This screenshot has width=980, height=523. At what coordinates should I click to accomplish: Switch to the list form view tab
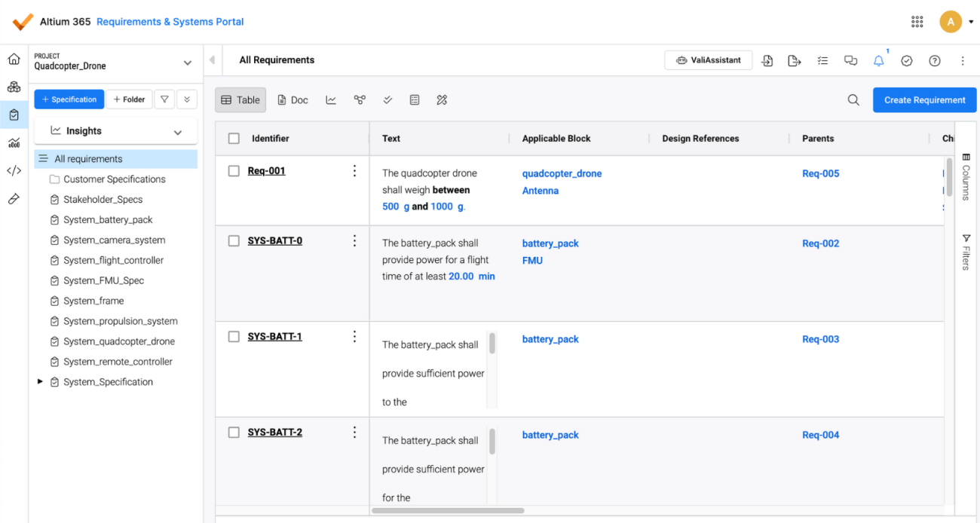415,99
